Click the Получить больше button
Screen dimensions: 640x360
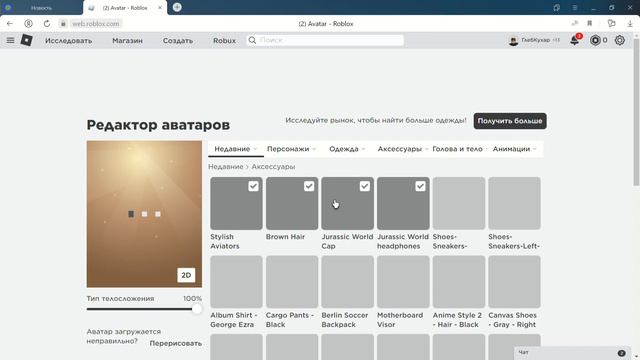point(510,121)
